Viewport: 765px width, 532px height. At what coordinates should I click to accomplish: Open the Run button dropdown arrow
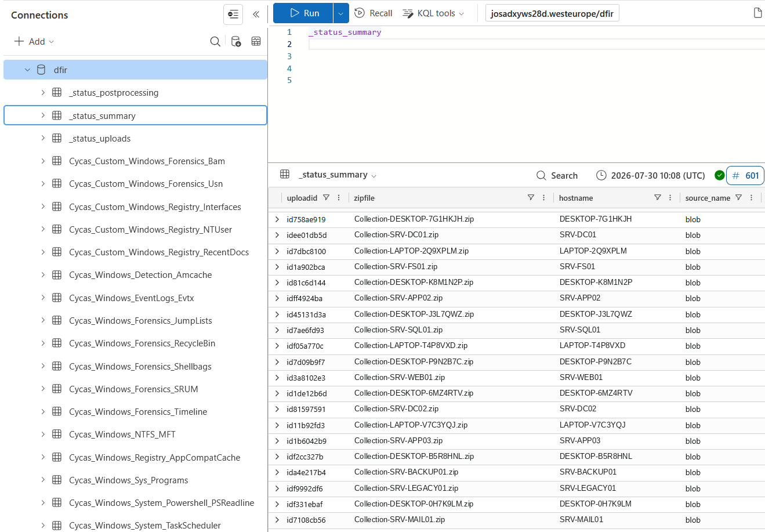click(341, 13)
